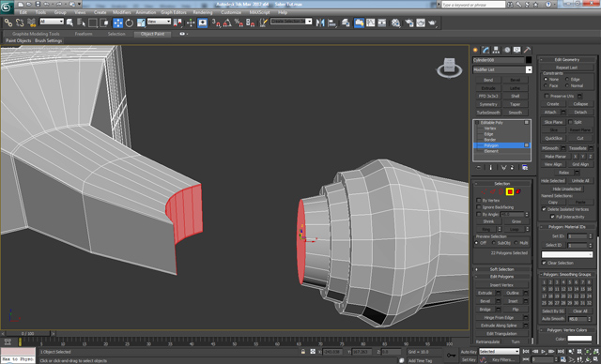Click the Grow selection button

(516, 221)
